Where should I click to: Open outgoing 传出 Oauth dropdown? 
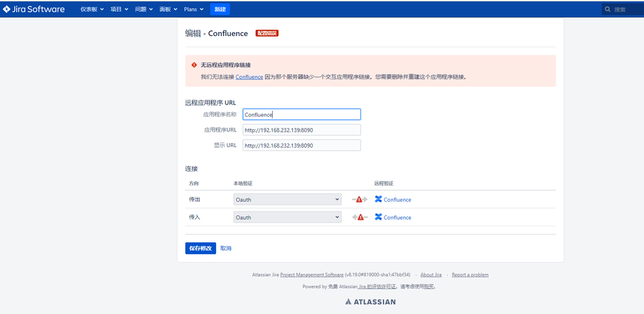coord(288,199)
